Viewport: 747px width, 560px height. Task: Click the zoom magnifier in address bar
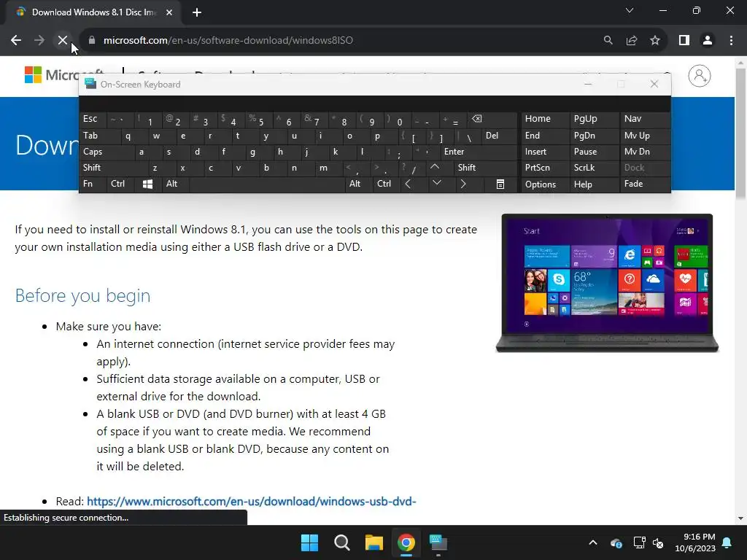coord(608,41)
